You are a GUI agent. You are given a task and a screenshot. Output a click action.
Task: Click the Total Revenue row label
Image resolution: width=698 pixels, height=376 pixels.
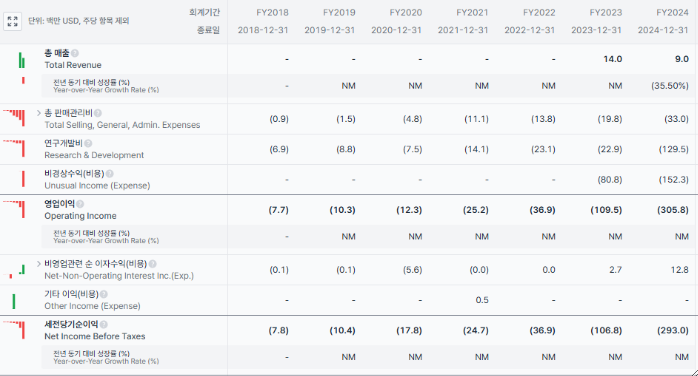pyautogui.click(x=73, y=65)
